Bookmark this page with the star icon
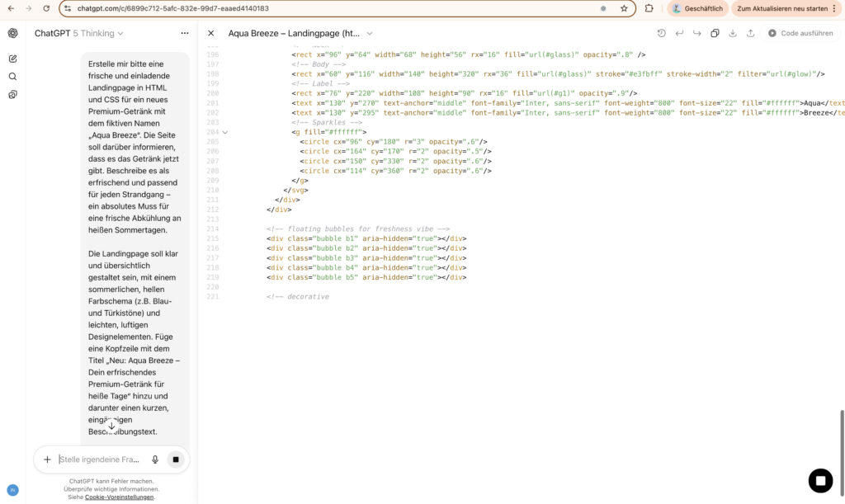 [624, 8]
